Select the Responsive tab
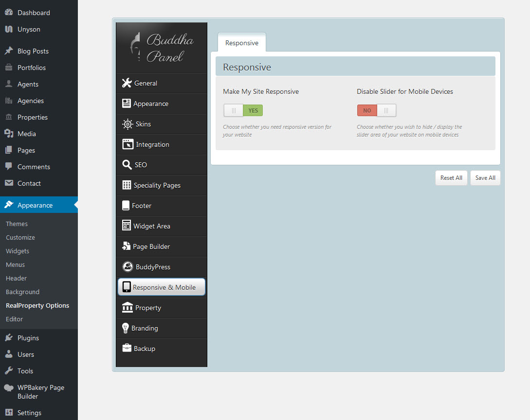 click(241, 43)
